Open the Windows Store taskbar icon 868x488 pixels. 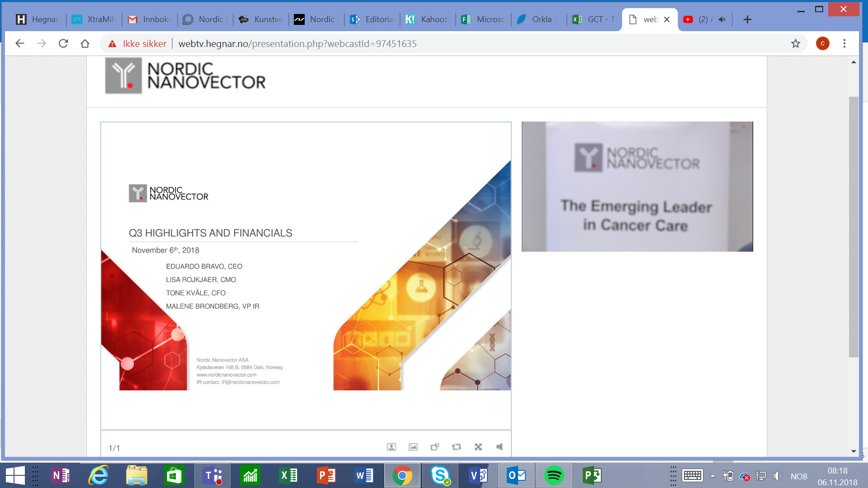pyautogui.click(x=174, y=475)
